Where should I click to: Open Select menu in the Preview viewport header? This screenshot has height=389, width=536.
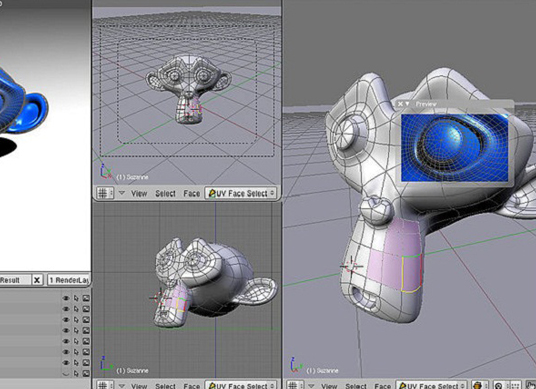click(x=356, y=386)
